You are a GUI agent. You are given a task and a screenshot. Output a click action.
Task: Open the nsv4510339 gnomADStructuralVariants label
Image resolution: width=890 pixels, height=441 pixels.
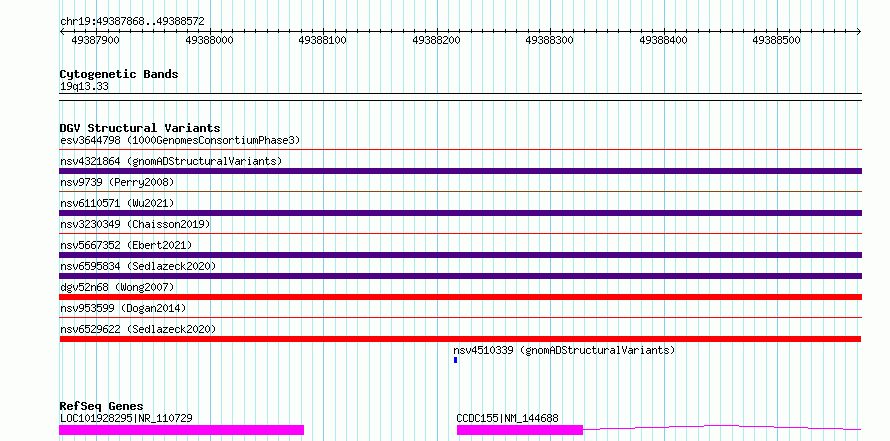point(564,350)
